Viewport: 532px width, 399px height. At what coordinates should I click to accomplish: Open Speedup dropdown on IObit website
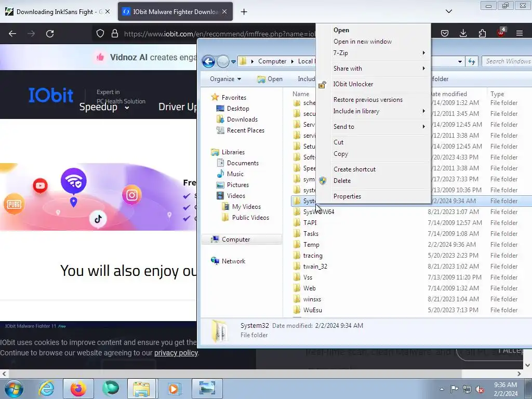[104, 107]
